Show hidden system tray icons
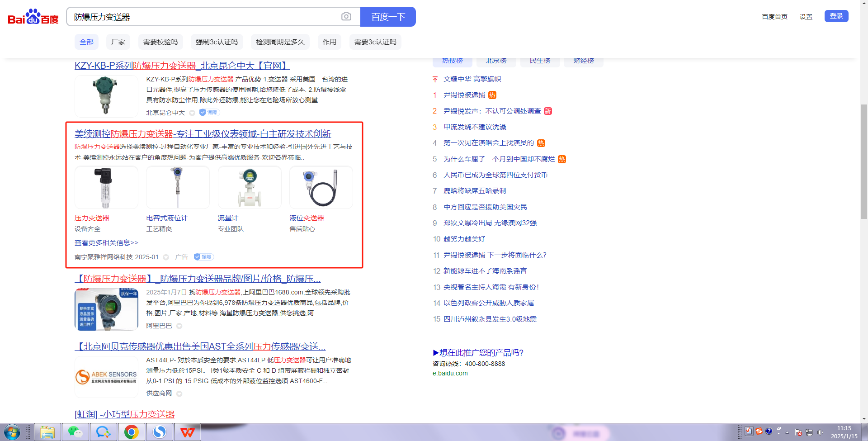 click(x=787, y=432)
